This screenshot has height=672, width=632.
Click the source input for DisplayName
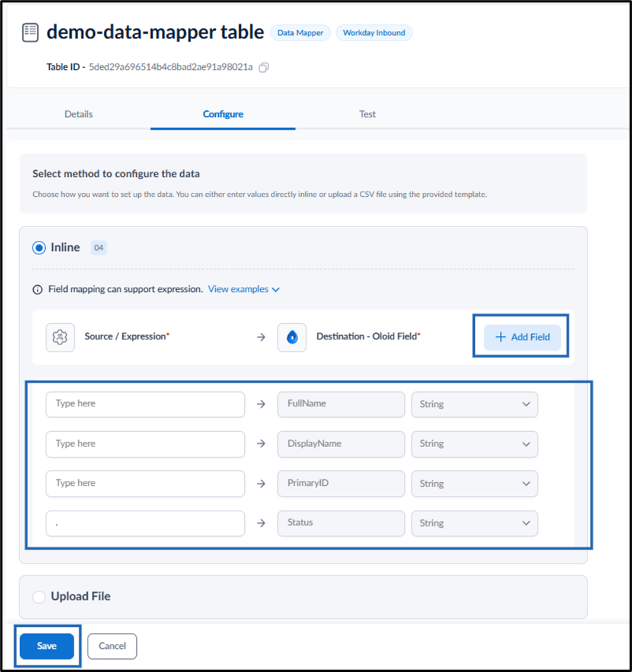click(x=145, y=444)
